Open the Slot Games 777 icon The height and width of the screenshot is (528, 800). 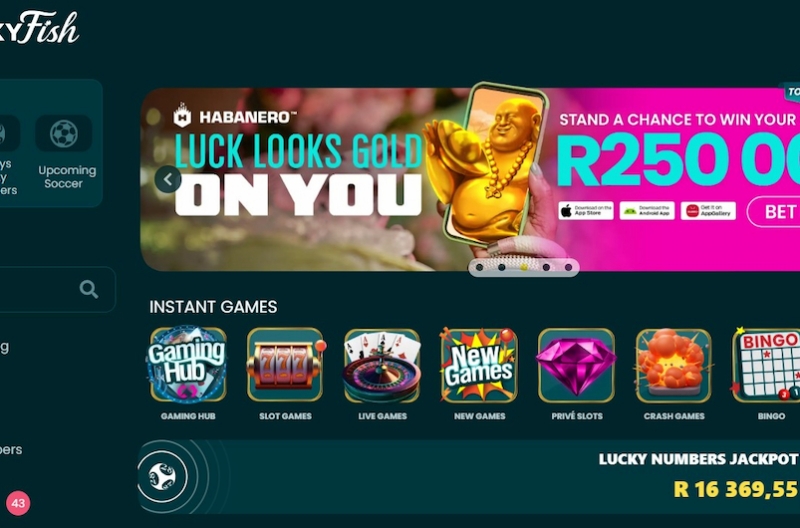tap(285, 365)
